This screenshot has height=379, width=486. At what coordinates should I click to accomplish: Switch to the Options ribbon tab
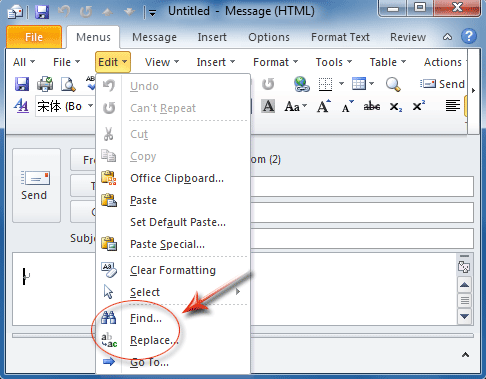[x=269, y=37]
